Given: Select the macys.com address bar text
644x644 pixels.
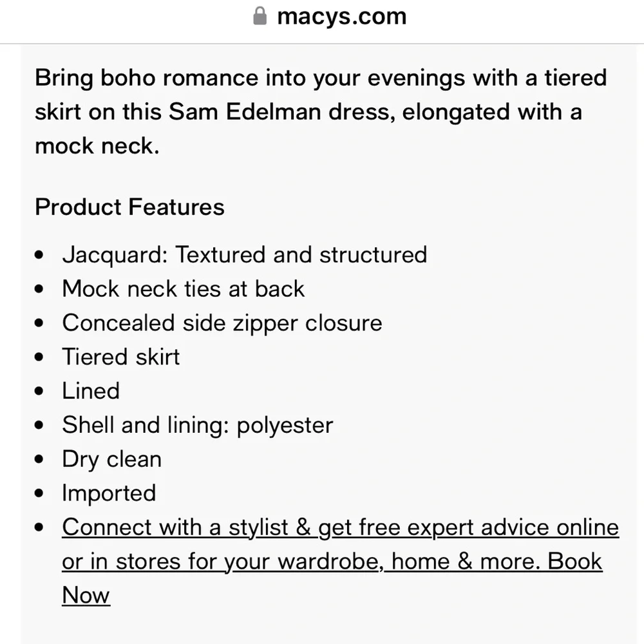Looking at the screenshot, I should [x=342, y=17].
